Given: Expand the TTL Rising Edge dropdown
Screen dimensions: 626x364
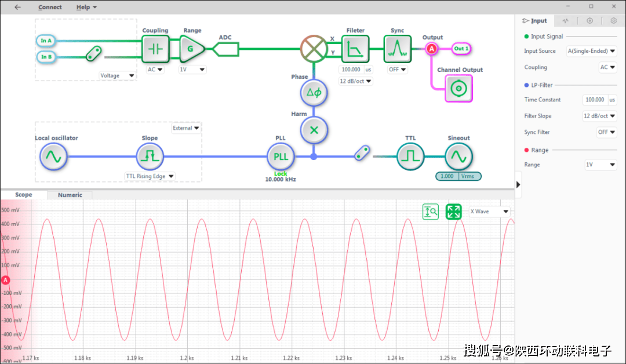Looking at the screenshot, I should [150, 176].
